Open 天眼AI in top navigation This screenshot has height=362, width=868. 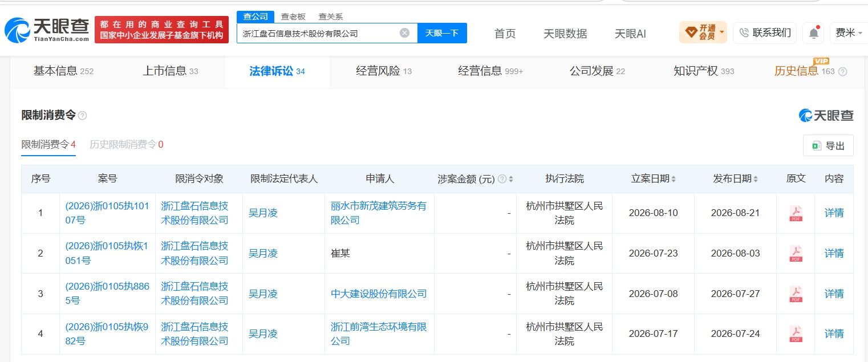pyautogui.click(x=630, y=34)
